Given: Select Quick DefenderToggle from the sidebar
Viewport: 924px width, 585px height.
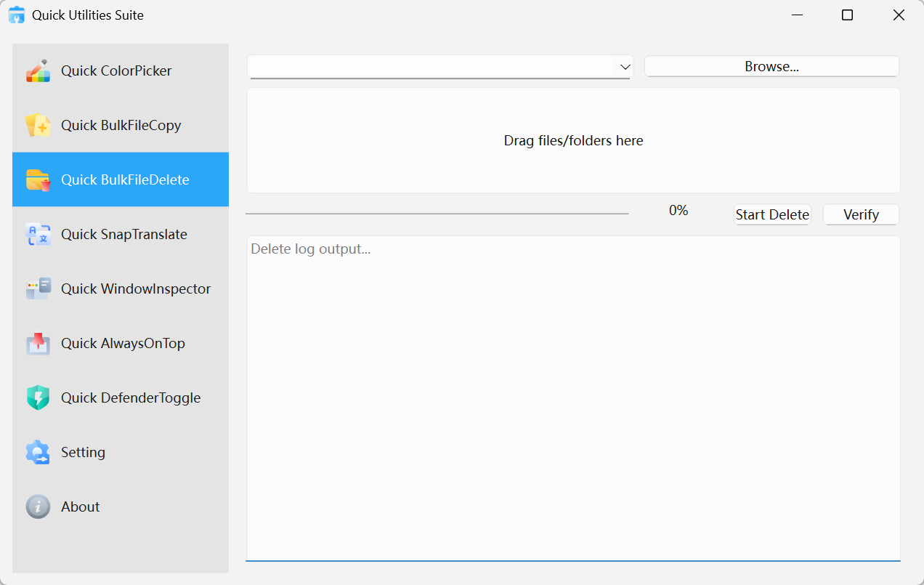Looking at the screenshot, I should click(x=120, y=397).
